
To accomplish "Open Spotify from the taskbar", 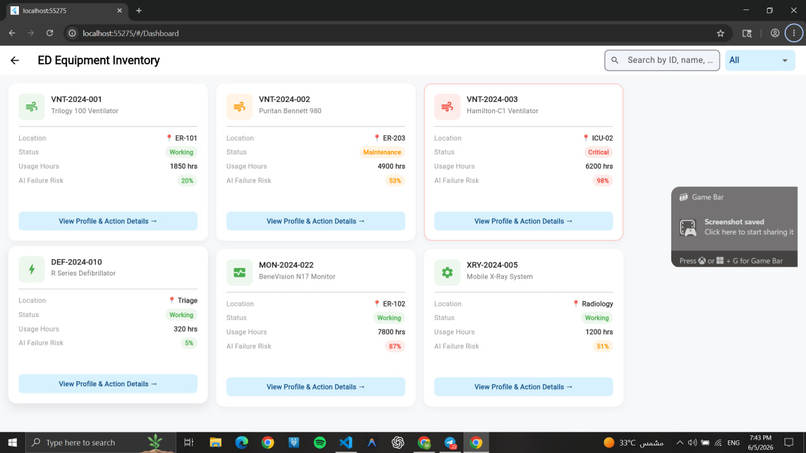I will (x=320, y=442).
